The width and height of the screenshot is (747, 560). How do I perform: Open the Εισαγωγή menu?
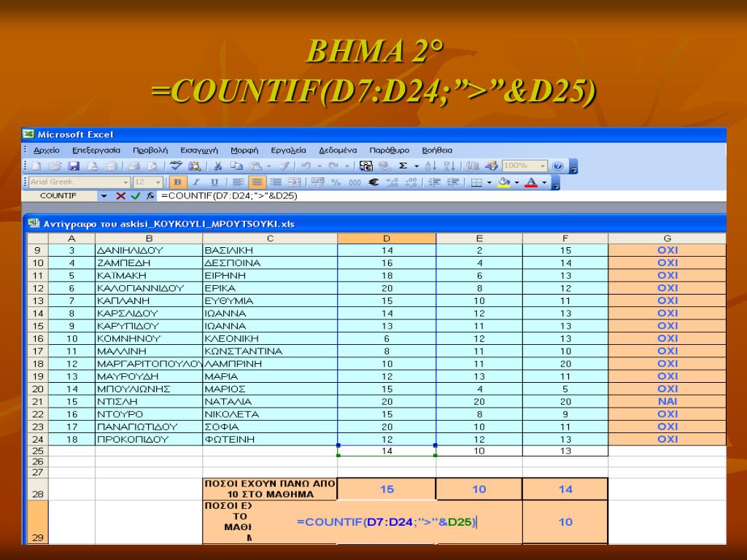[199, 150]
